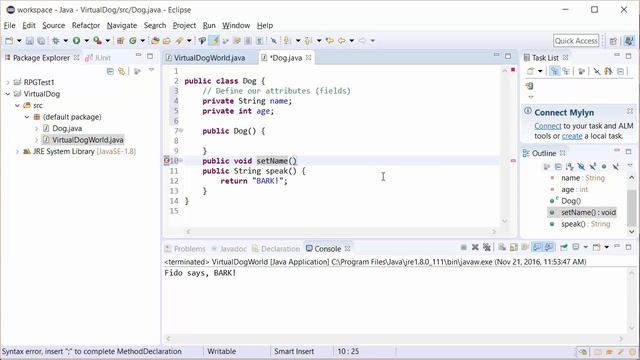Click the Search flashlight toolbar icon
This screenshot has height=360, width=640.
pyautogui.click(x=179, y=40)
